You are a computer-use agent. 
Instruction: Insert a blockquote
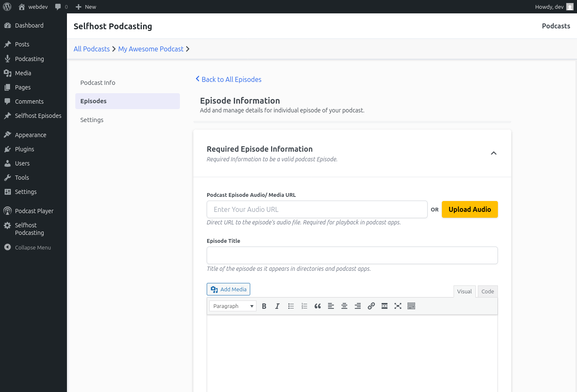tap(318, 306)
